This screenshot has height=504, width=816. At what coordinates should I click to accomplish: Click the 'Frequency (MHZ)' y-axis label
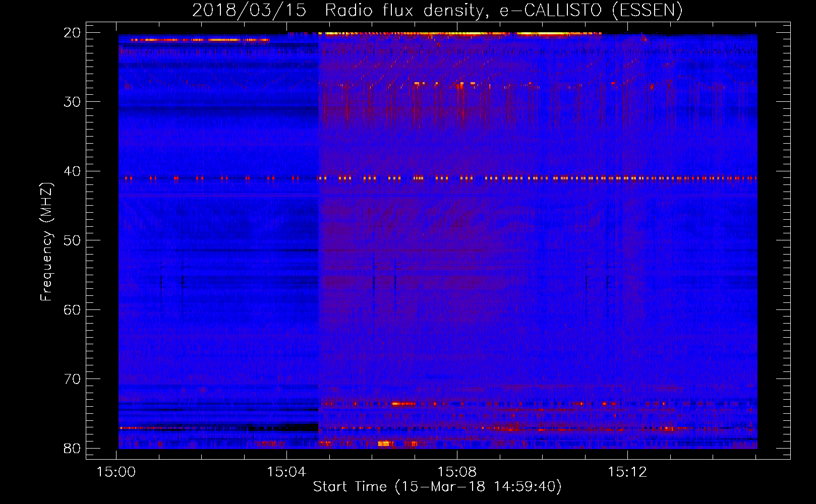point(46,241)
